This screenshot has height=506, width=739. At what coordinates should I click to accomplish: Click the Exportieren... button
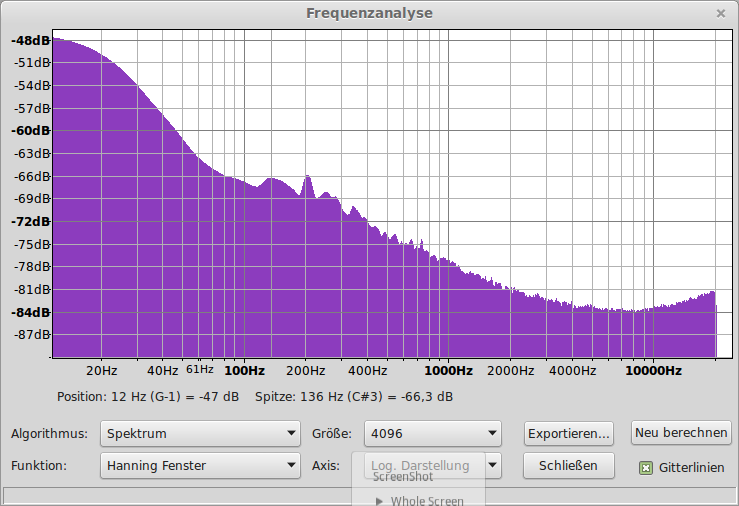tap(568, 433)
